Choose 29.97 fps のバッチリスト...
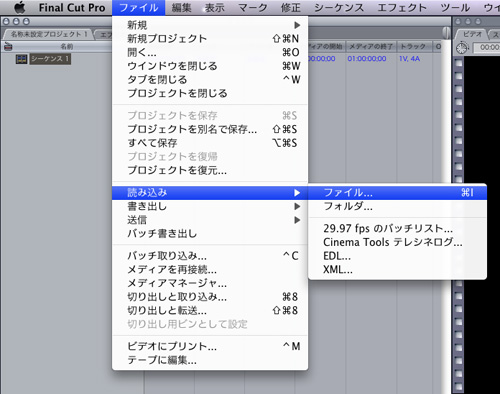500x394 pixels. pyautogui.click(x=397, y=229)
